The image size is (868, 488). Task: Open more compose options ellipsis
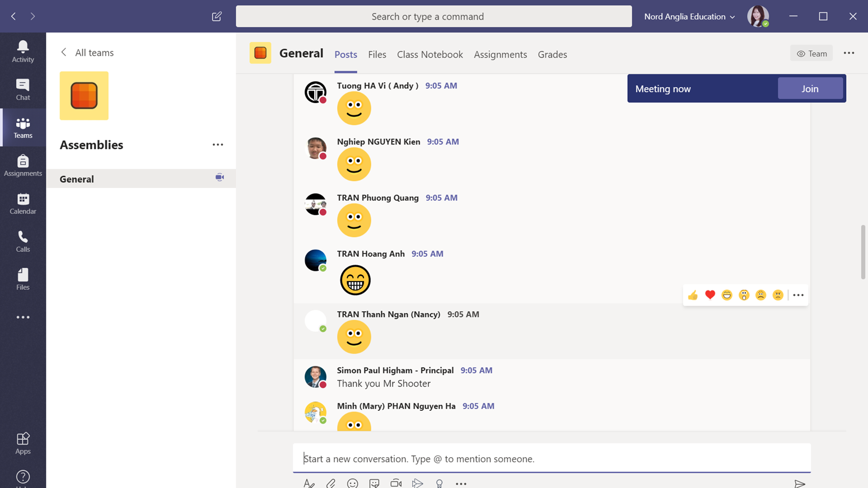tap(461, 484)
